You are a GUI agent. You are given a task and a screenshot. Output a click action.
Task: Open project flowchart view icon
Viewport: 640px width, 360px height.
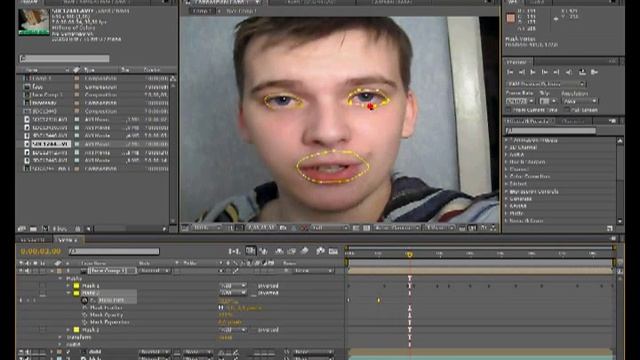(173, 79)
